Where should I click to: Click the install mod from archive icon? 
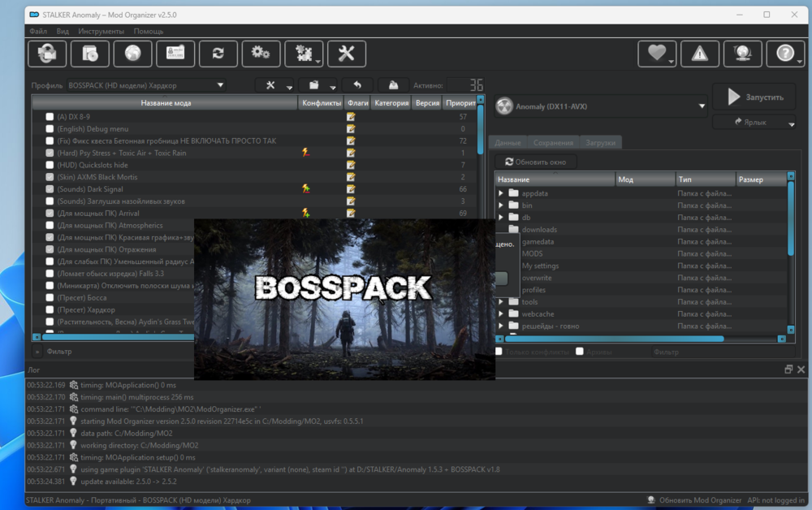click(89, 54)
